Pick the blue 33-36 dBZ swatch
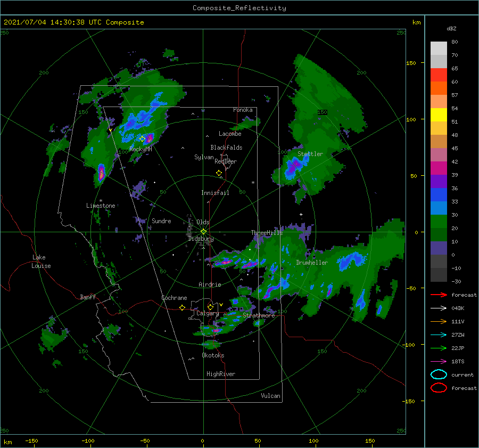479x448 pixels. pyautogui.click(x=439, y=194)
